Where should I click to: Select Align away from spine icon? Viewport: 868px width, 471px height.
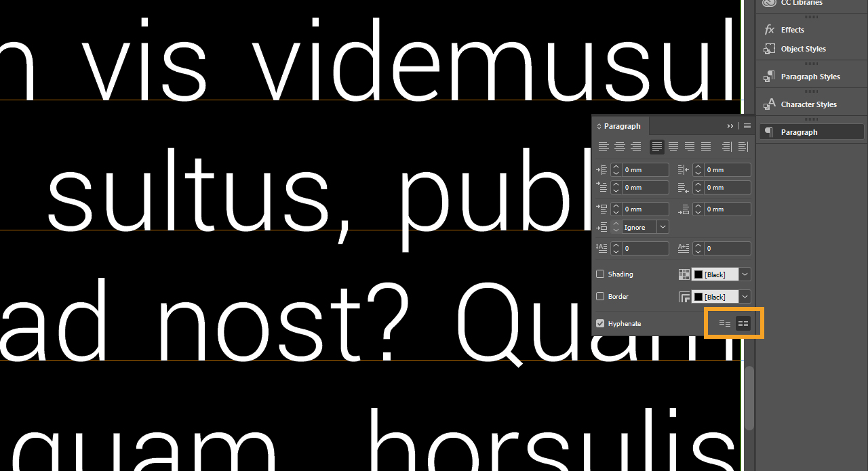coord(743,146)
